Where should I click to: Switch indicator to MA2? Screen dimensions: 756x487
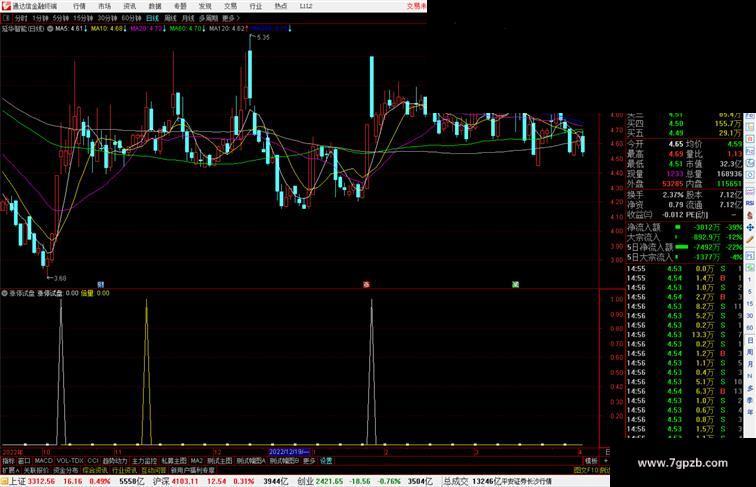(x=197, y=461)
